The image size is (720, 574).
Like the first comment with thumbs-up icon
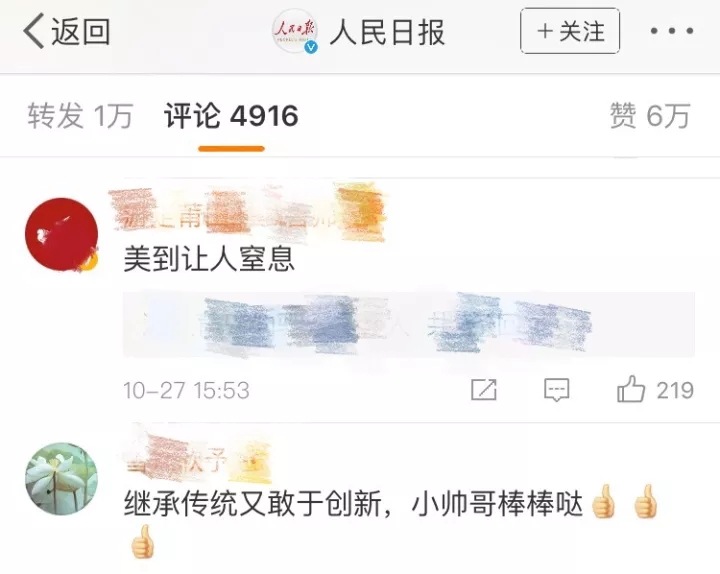[x=631, y=389]
